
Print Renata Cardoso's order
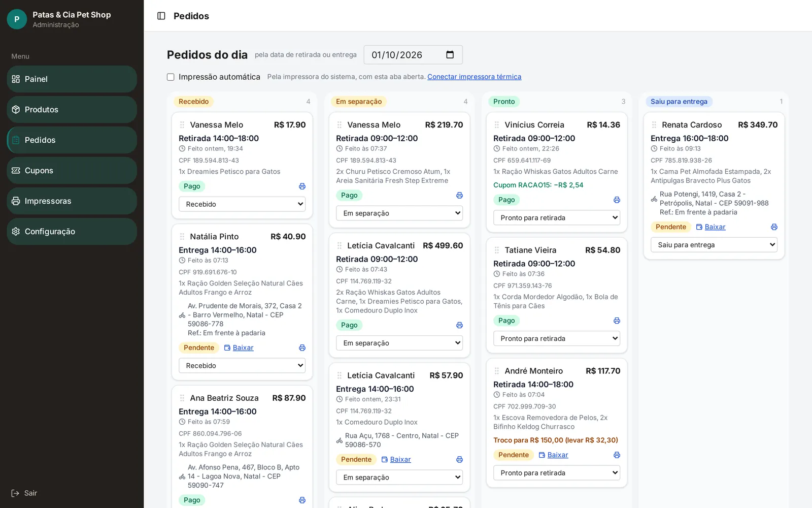pos(774,227)
